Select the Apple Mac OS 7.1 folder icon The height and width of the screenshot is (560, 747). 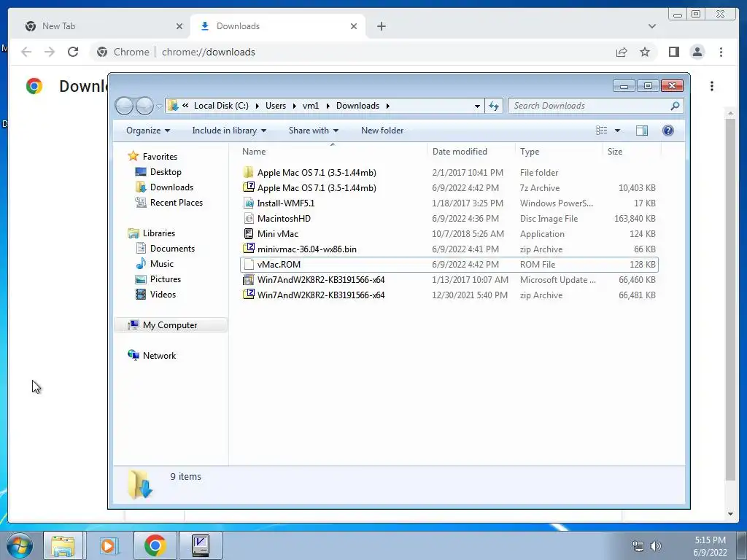(248, 172)
